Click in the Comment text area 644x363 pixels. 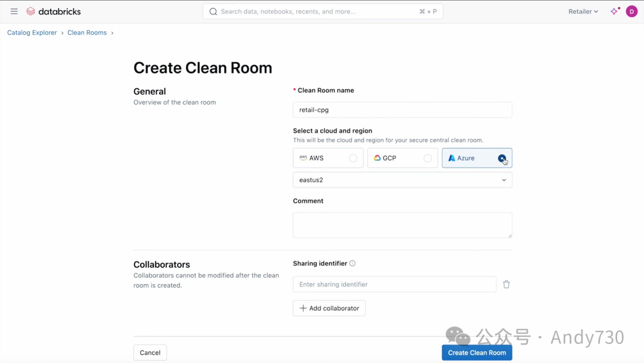402,225
